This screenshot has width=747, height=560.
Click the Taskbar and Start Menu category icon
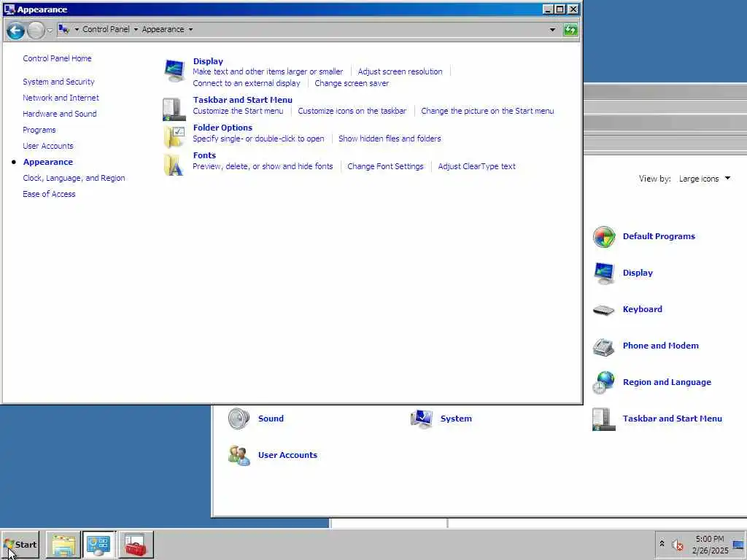[x=174, y=109]
